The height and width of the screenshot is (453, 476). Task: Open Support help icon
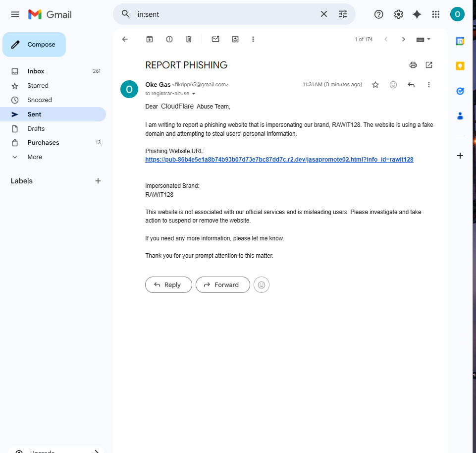click(378, 14)
